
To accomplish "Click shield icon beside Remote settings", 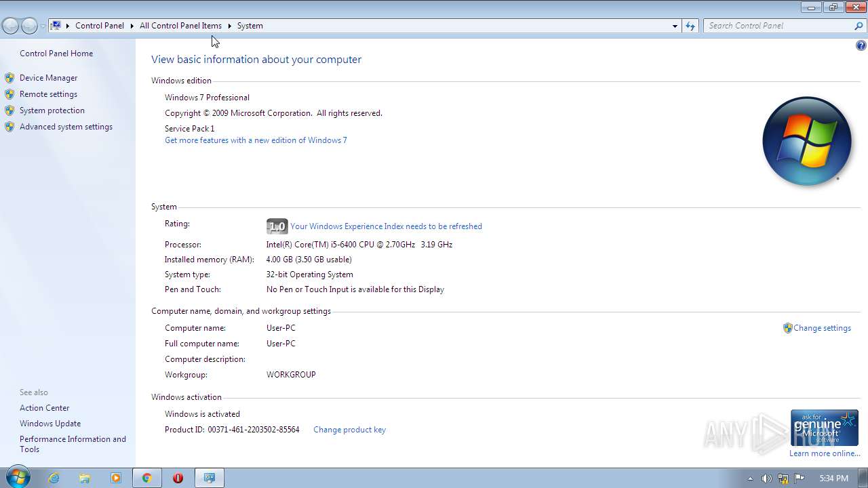I will (x=9, y=94).
